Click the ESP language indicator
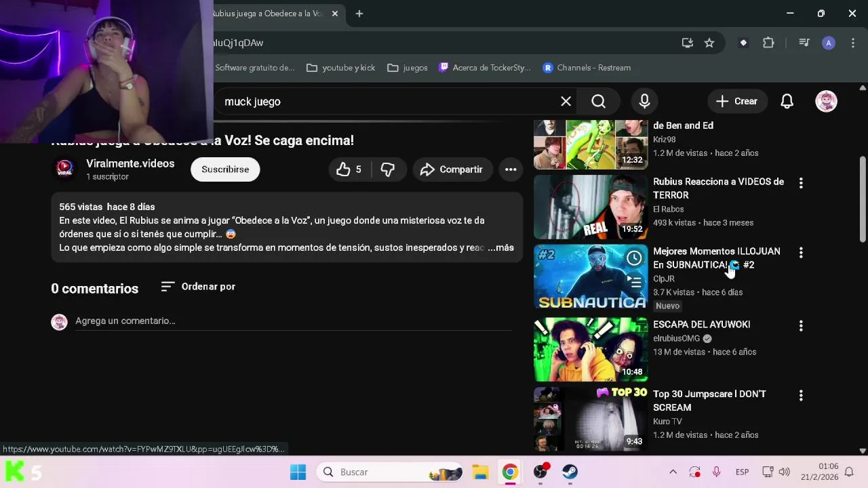868x488 pixels. (x=742, y=472)
